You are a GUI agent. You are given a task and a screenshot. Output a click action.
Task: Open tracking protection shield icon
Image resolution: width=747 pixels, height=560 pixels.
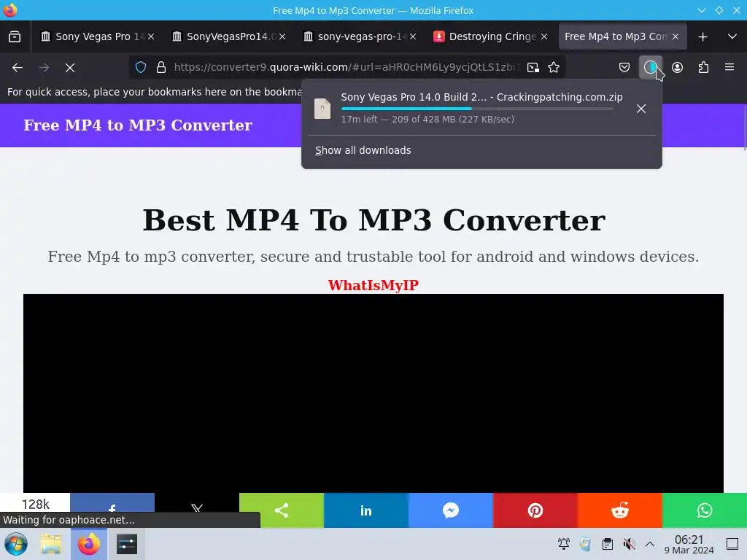pyautogui.click(x=141, y=68)
